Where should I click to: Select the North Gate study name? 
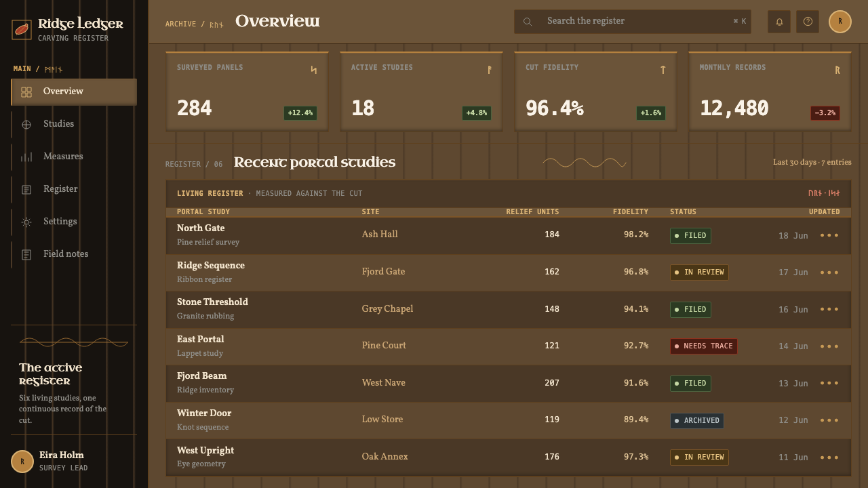(x=201, y=228)
